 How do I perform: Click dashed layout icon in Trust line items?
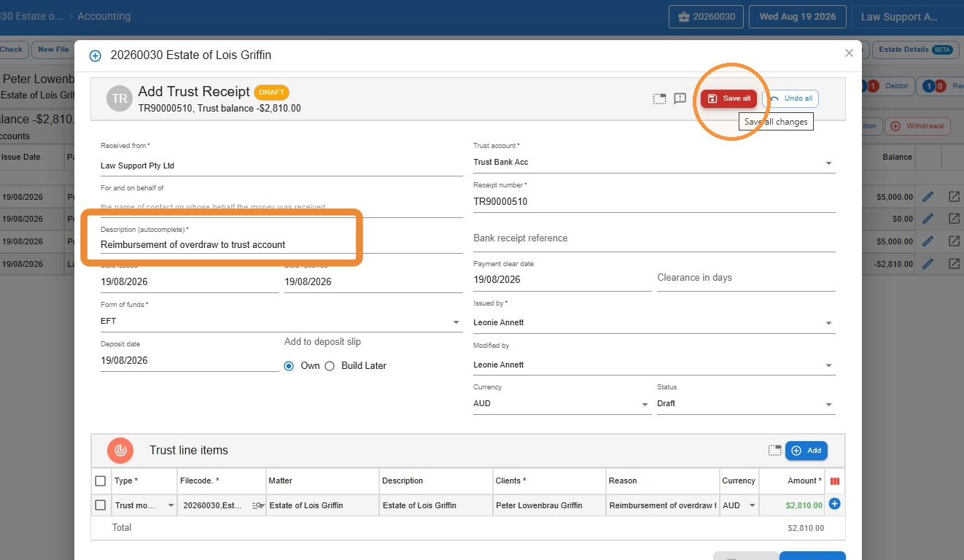[774, 451]
